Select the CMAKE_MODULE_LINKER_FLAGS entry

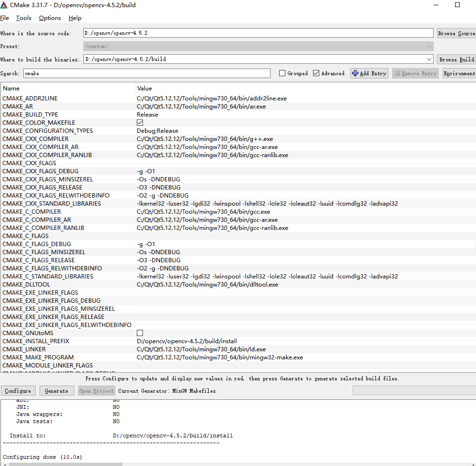[x=48, y=366]
